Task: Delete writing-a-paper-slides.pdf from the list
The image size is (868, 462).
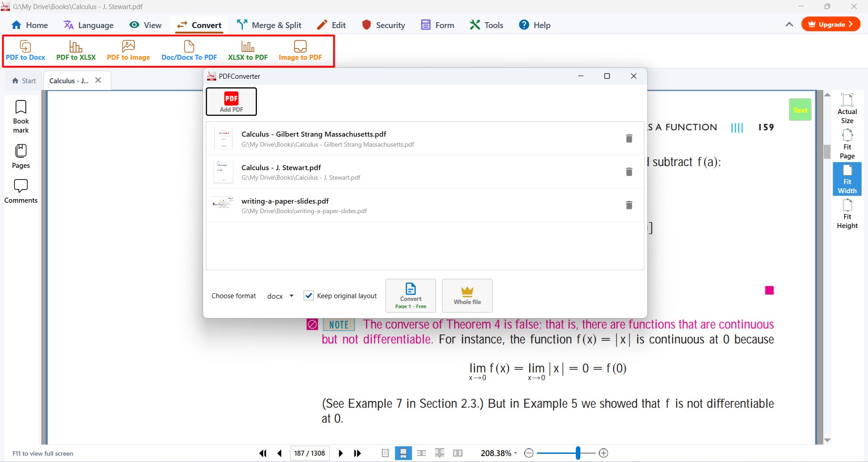Action: click(629, 205)
